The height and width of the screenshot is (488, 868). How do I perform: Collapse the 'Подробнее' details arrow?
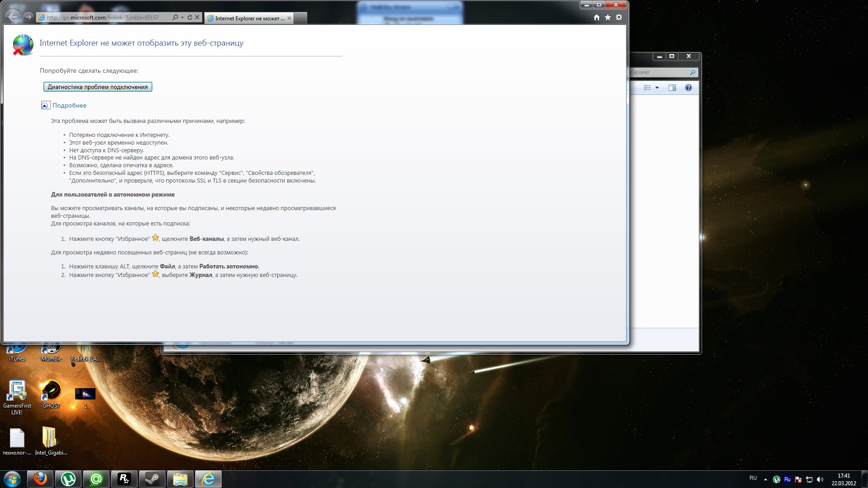pos(45,105)
